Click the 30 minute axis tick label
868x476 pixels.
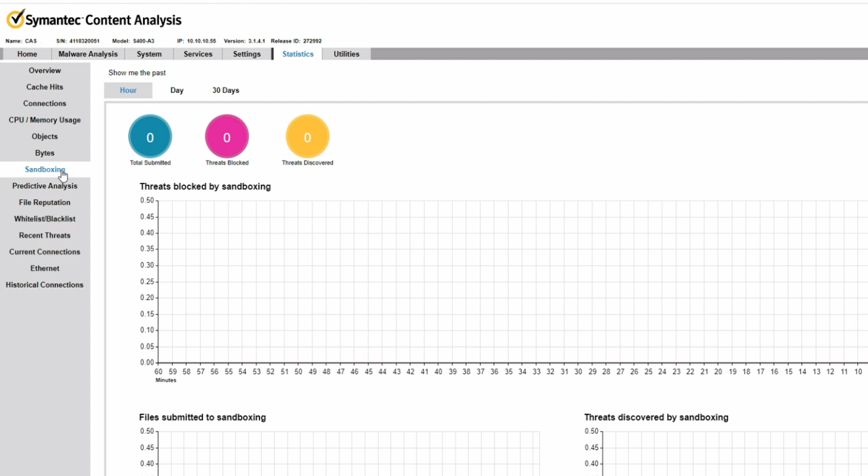578,372
